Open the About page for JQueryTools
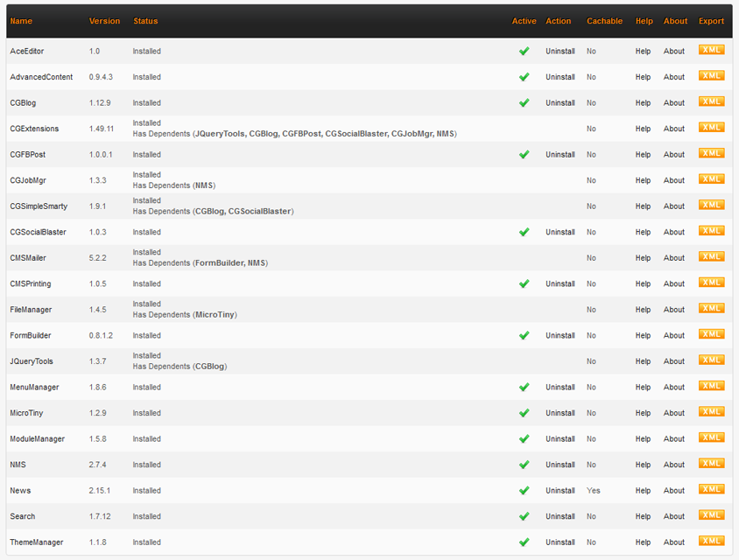Screen dimensions: 739x560 pos(674,361)
